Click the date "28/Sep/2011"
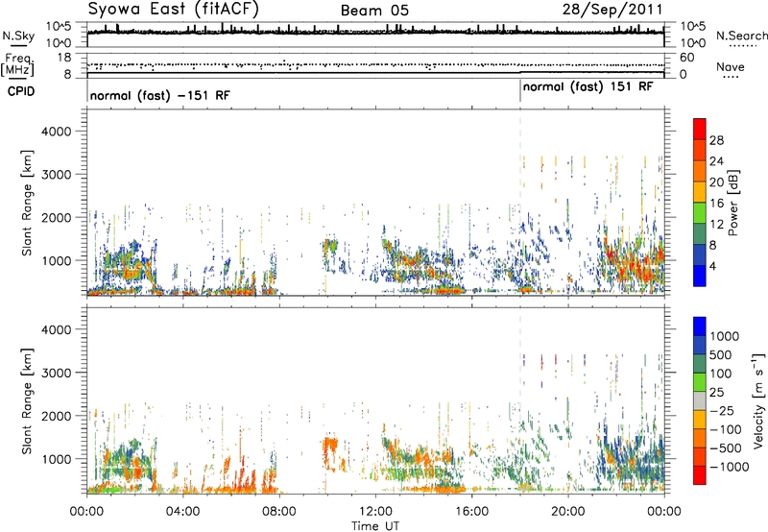 [x=612, y=10]
